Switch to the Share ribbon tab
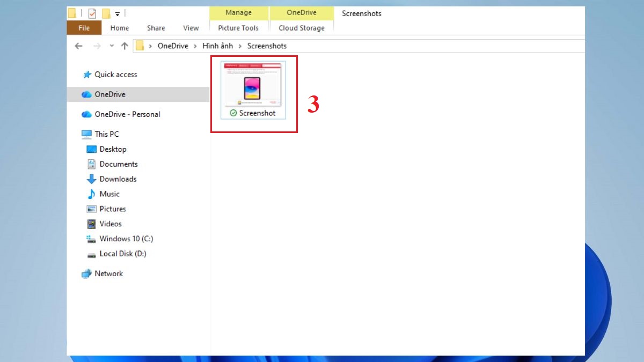The image size is (644, 362). (156, 28)
